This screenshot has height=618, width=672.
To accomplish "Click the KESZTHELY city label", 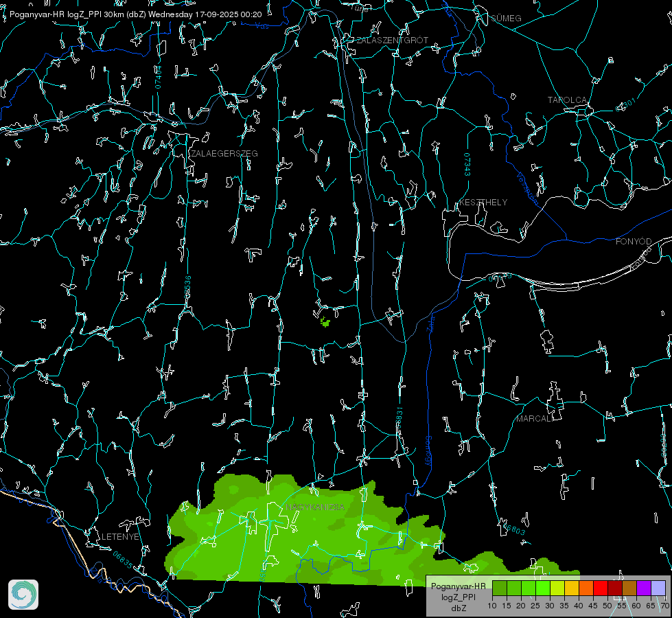I will pyautogui.click(x=483, y=203).
